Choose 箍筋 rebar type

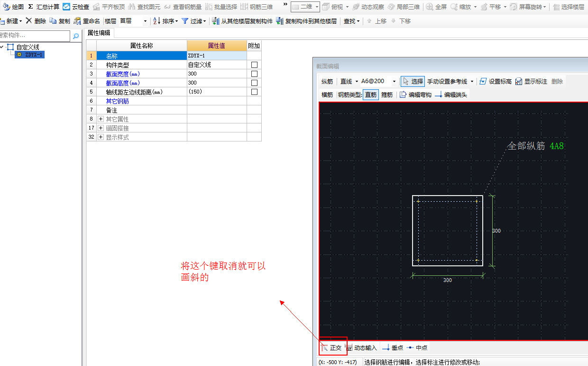(387, 95)
